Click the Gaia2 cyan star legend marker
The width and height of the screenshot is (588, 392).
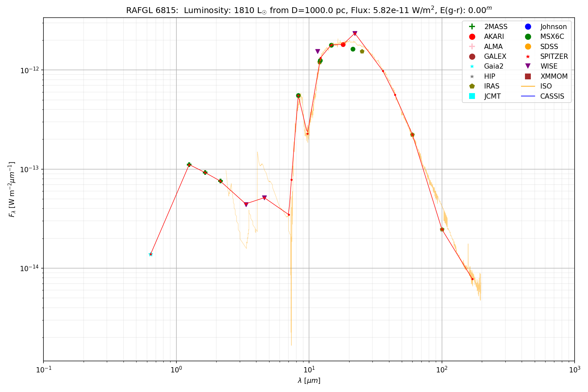(x=472, y=66)
